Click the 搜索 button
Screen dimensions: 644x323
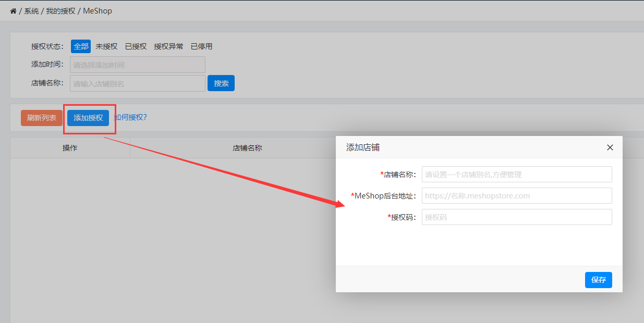tap(221, 83)
